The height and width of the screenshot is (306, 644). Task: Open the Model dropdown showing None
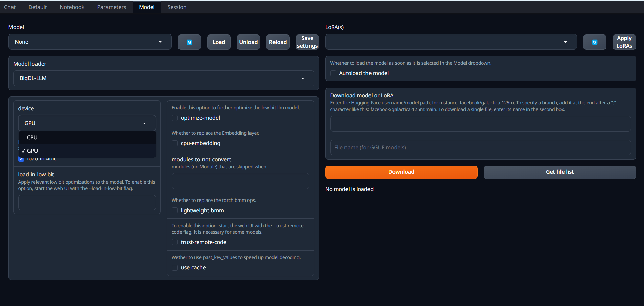[90, 42]
